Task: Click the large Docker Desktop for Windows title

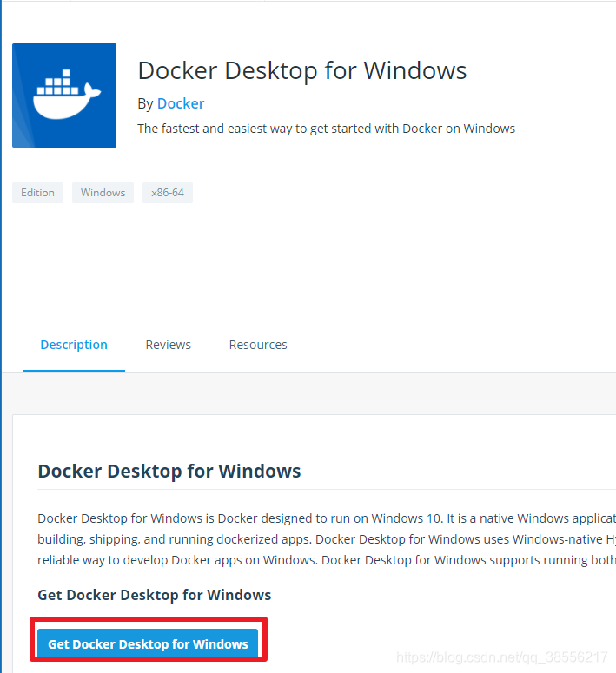Action: (x=302, y=70)
